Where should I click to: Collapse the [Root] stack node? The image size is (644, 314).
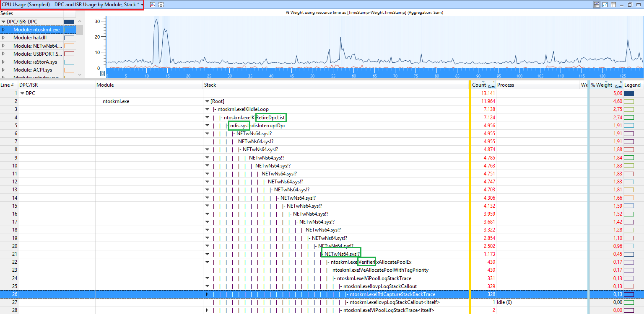207,101
